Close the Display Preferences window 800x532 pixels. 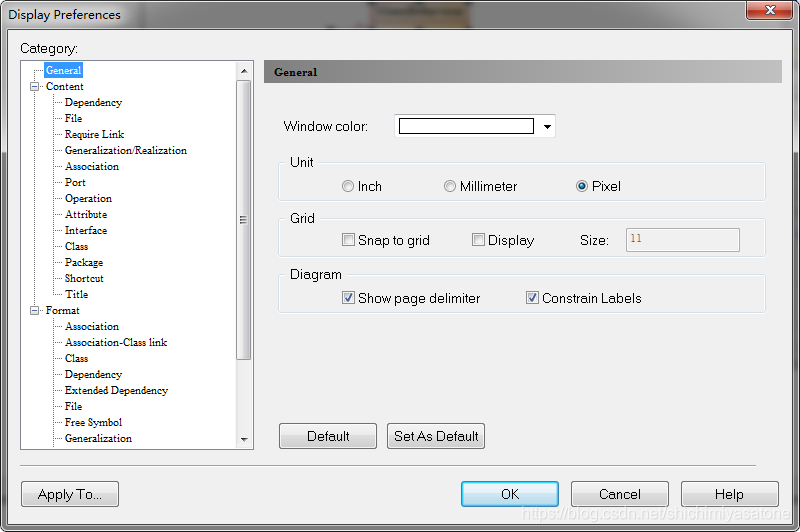click(770, 10)
